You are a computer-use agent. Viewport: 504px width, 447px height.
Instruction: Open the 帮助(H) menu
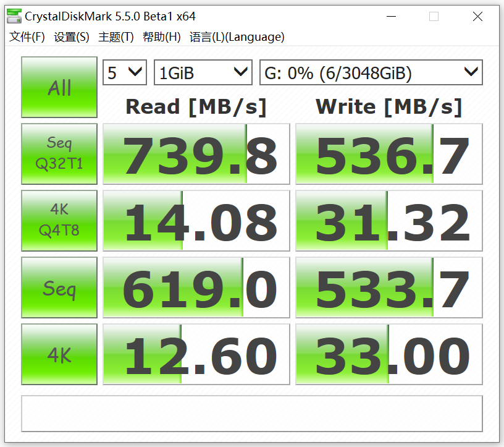pos(161,37)
